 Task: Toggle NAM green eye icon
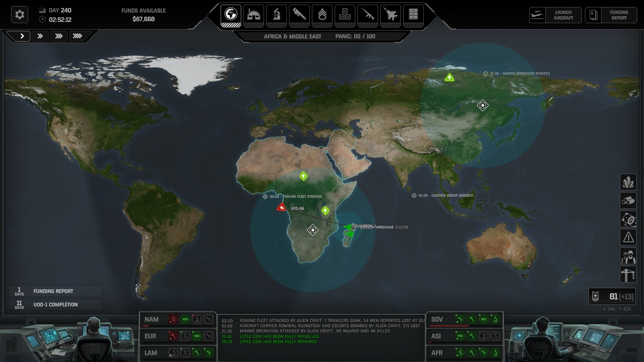[x=185, y=319]
